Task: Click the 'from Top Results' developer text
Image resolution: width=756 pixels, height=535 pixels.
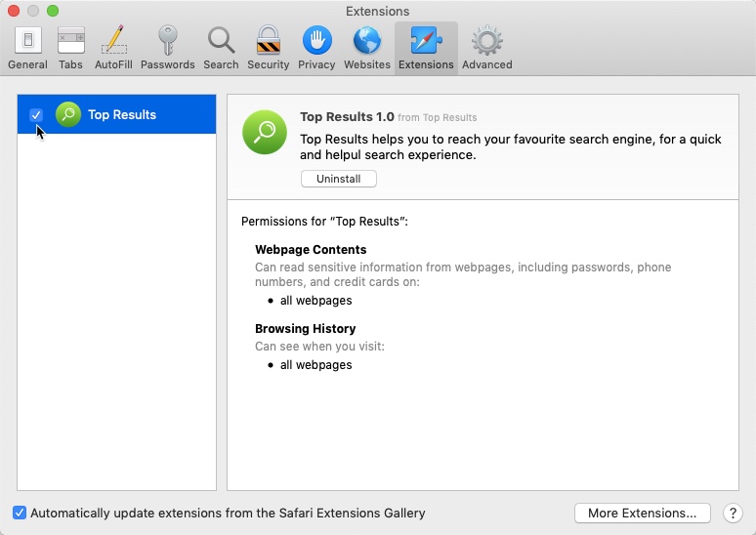Action: (x=438, y=117)
